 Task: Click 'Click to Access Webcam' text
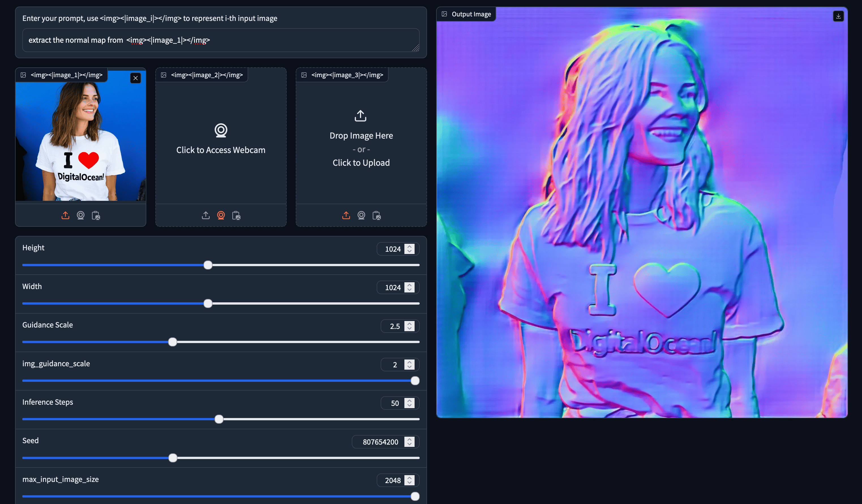click(221, 150)
